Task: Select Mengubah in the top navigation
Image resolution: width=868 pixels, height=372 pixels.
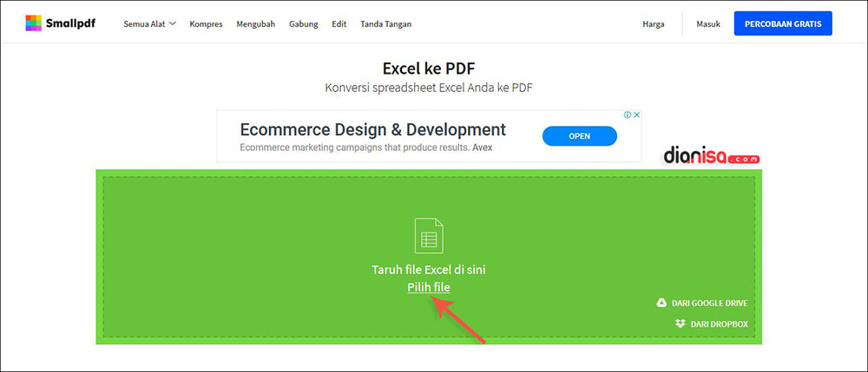Action: (255, 24)
